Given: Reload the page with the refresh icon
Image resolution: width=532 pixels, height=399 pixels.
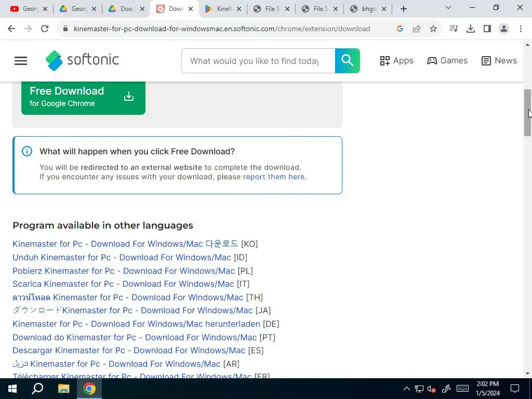Looking at the screenshot, I should tap(45, 29).
